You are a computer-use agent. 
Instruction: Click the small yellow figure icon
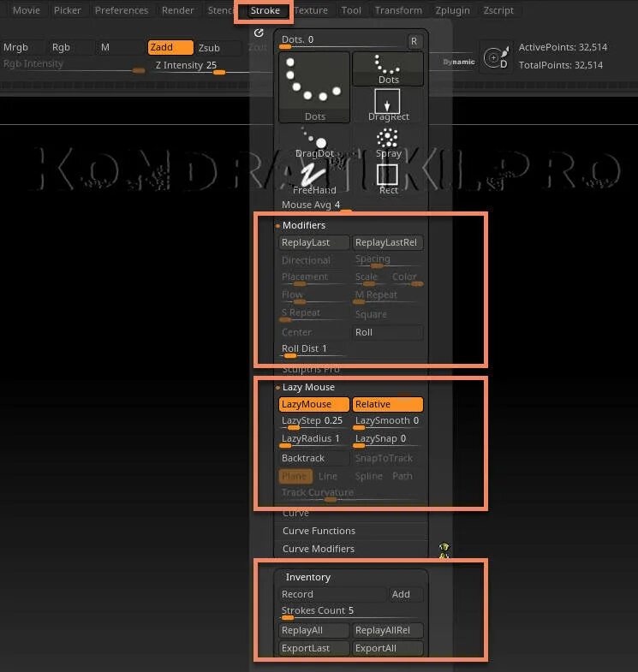[x=444, y=550]
